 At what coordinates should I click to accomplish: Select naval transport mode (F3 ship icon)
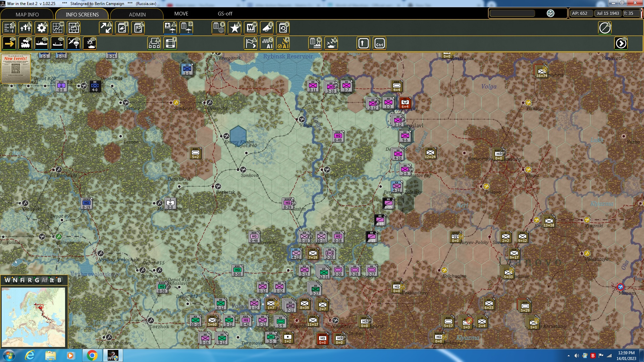point(41,44)
